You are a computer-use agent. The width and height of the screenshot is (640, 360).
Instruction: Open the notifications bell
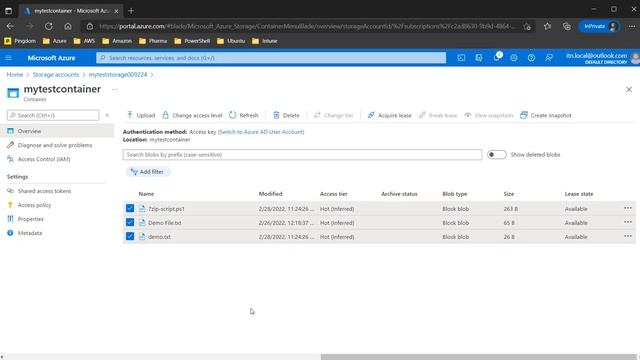tap(497, 58)
